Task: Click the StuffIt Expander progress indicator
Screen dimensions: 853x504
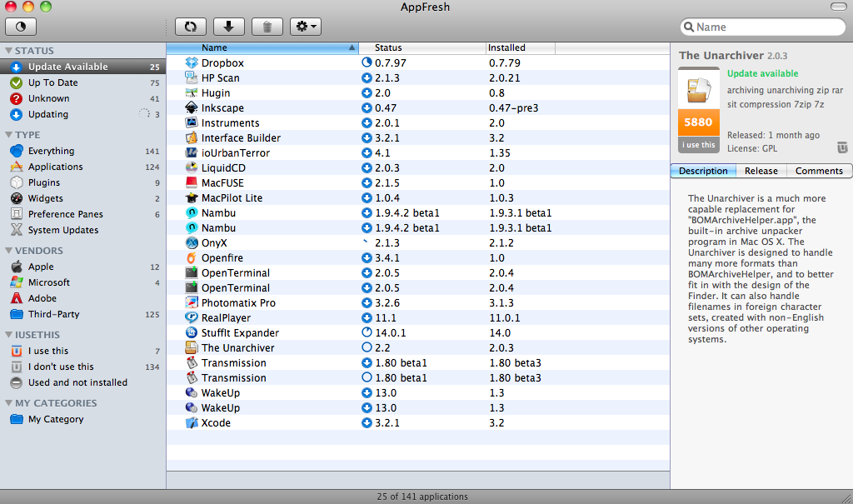Action: (367, 332)
